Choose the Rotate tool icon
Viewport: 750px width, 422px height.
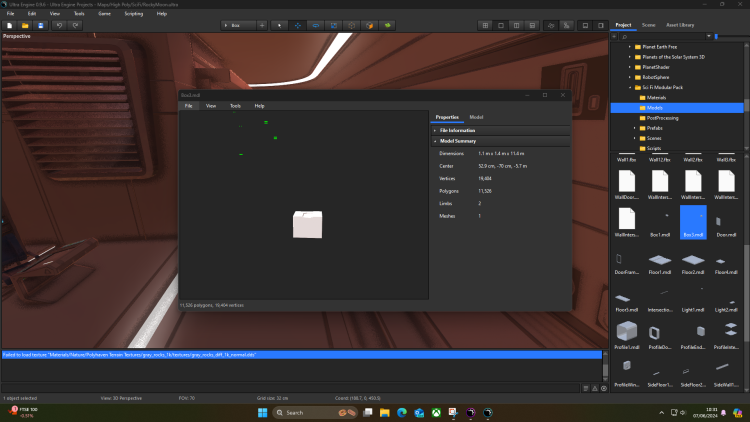tap(315, 24)
